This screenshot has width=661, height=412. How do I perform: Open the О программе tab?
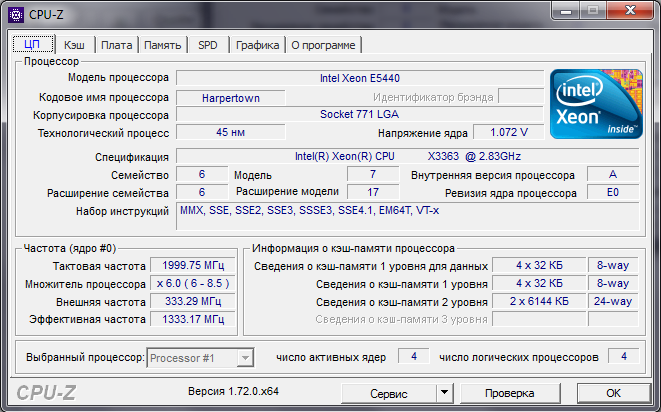[323, 45]
